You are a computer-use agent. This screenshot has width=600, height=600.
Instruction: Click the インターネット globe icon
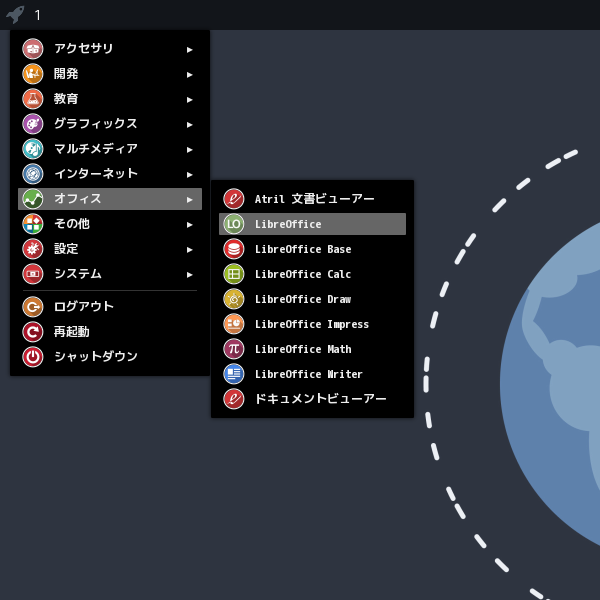click(33, 174)
